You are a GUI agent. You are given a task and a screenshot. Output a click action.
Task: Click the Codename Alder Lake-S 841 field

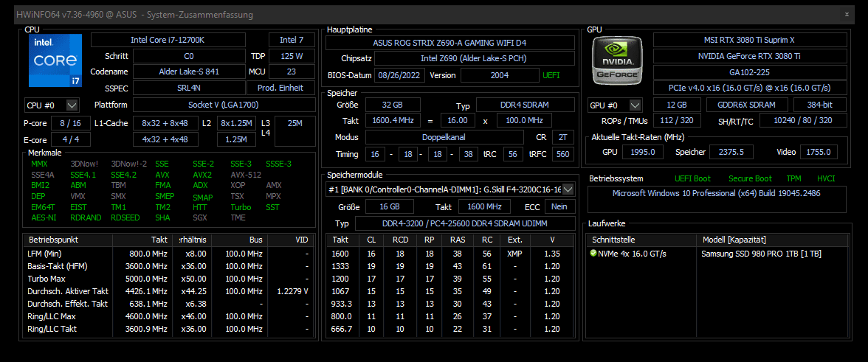pyautogui.click(x=189, y=72)
